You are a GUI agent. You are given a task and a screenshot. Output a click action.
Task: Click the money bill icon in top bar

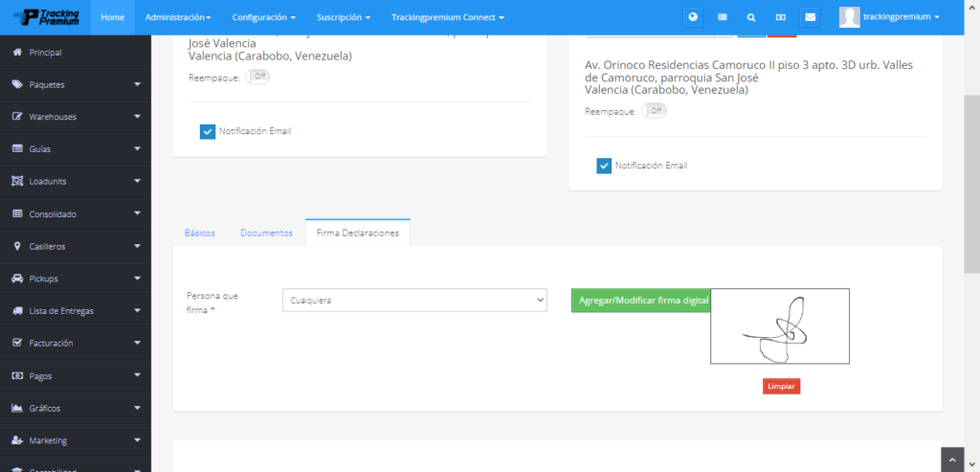click(x=781, y=17)
